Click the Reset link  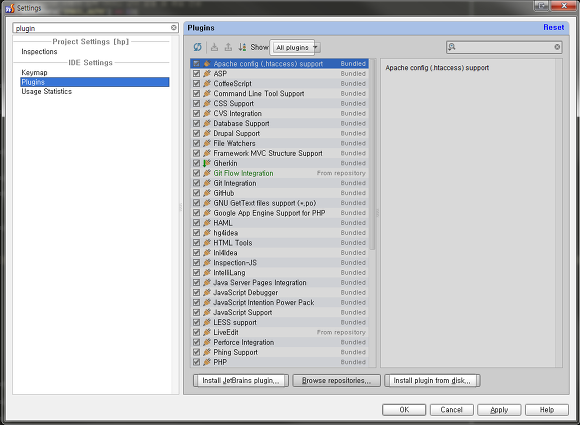click(x=553, y=27)
